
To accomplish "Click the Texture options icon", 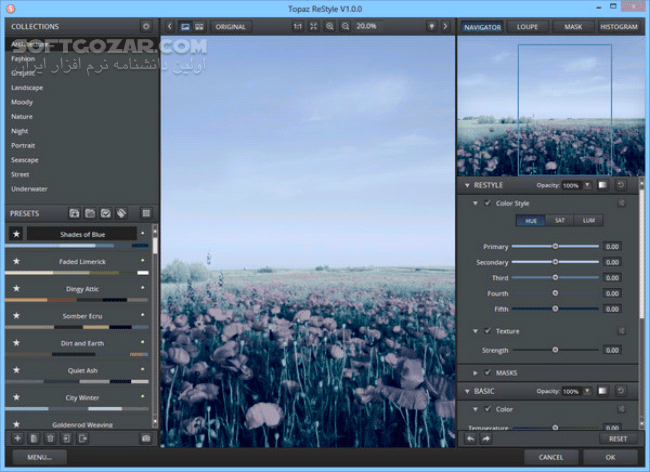I will (621, 331).
